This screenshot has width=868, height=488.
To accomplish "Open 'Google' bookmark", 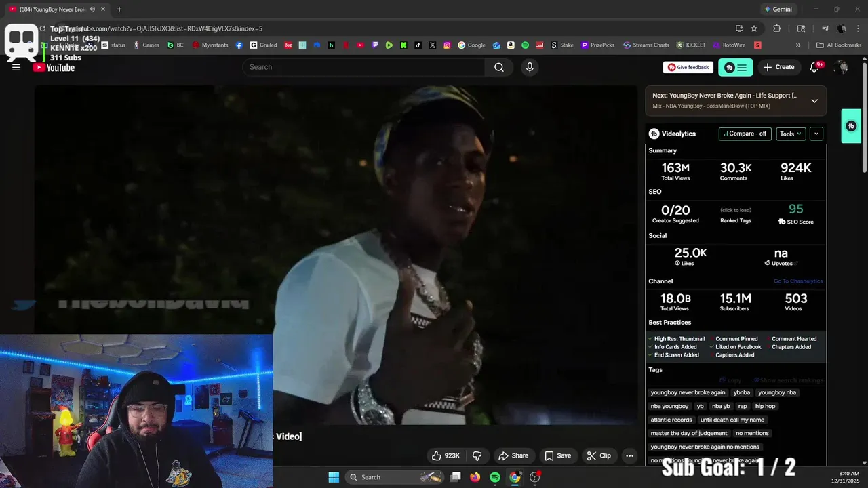I will tap(471, 45).
